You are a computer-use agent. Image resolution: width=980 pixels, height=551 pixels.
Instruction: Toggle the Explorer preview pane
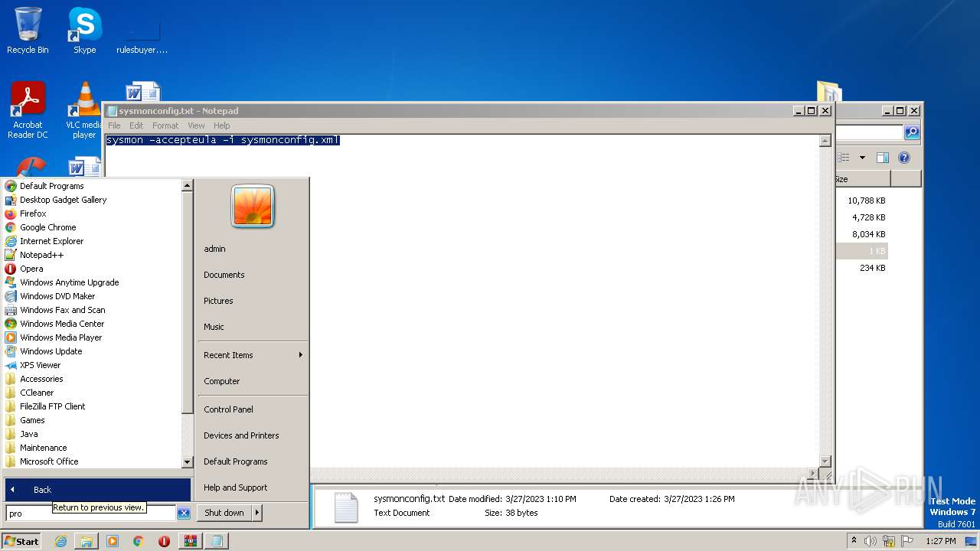pyautogui.click(x=883, y=158)
